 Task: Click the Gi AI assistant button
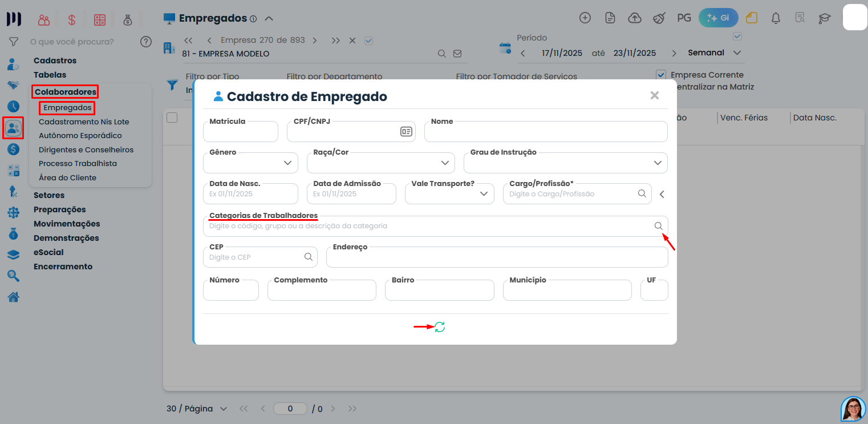coord(718,18)
